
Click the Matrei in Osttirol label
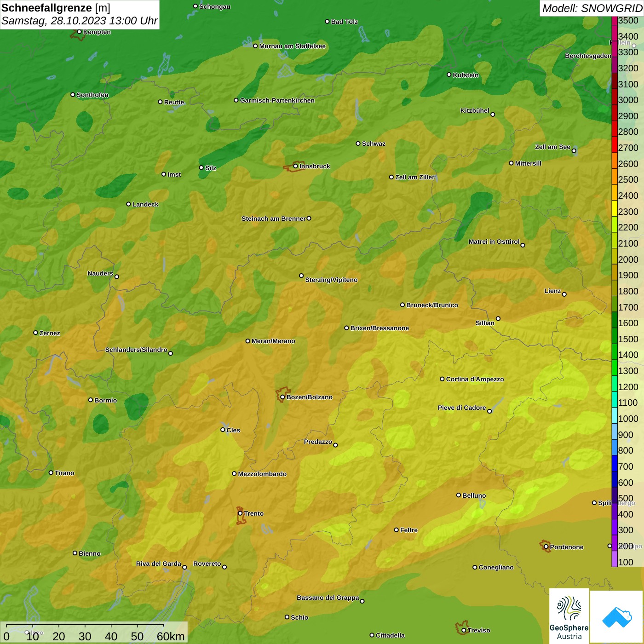tap(494, 241)
